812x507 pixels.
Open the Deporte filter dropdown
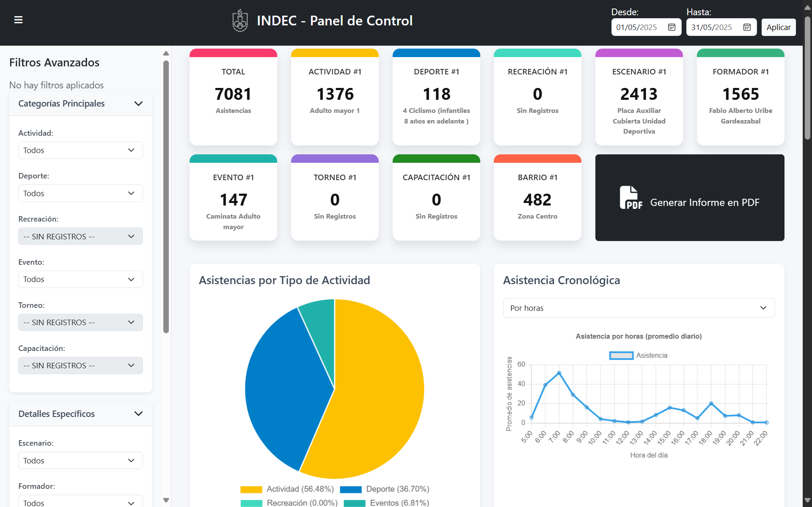(x=80, y=194)
